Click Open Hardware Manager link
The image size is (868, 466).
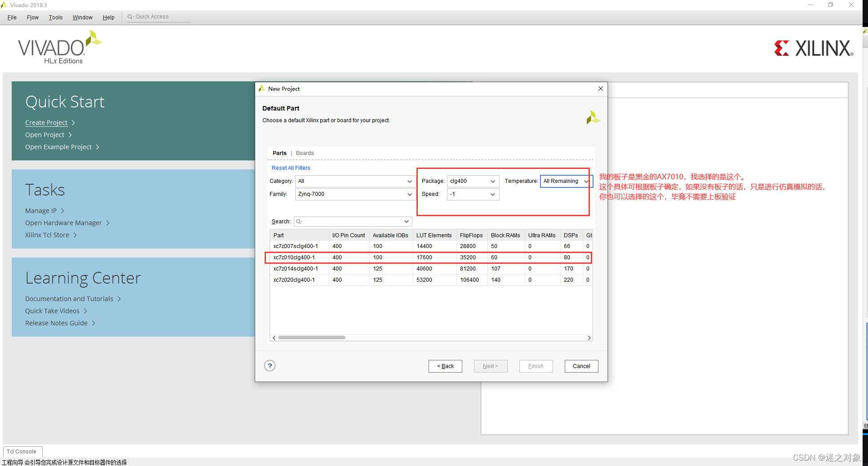[63, 223]
